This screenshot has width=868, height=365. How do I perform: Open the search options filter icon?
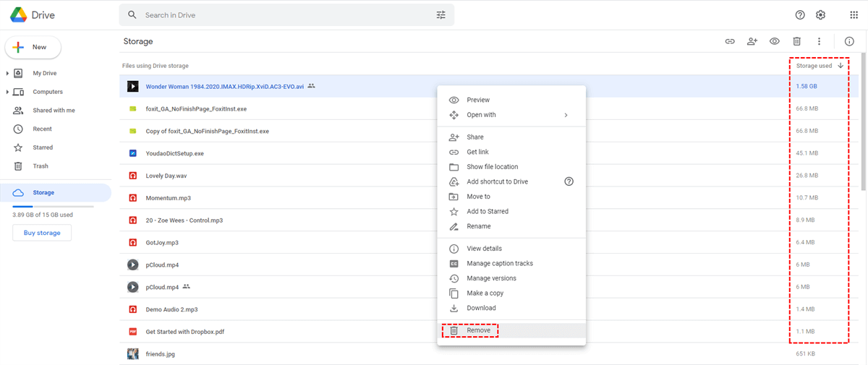441,15
